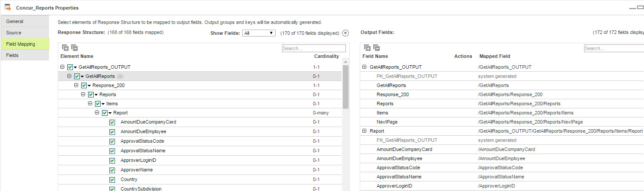Uncheck the GetAllReports element checkbox

[77, 76]
